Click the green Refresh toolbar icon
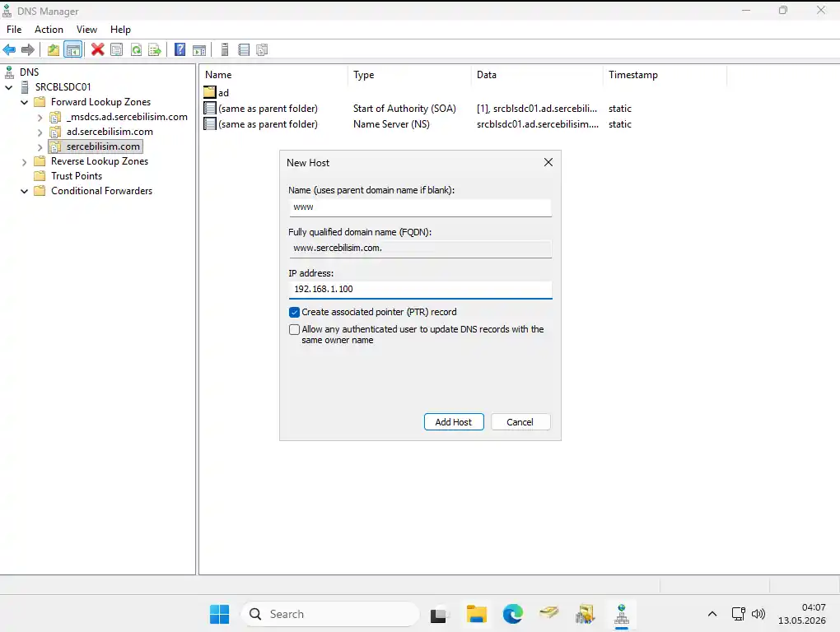The width and height of the screenshot is (840, 632). 136,49
